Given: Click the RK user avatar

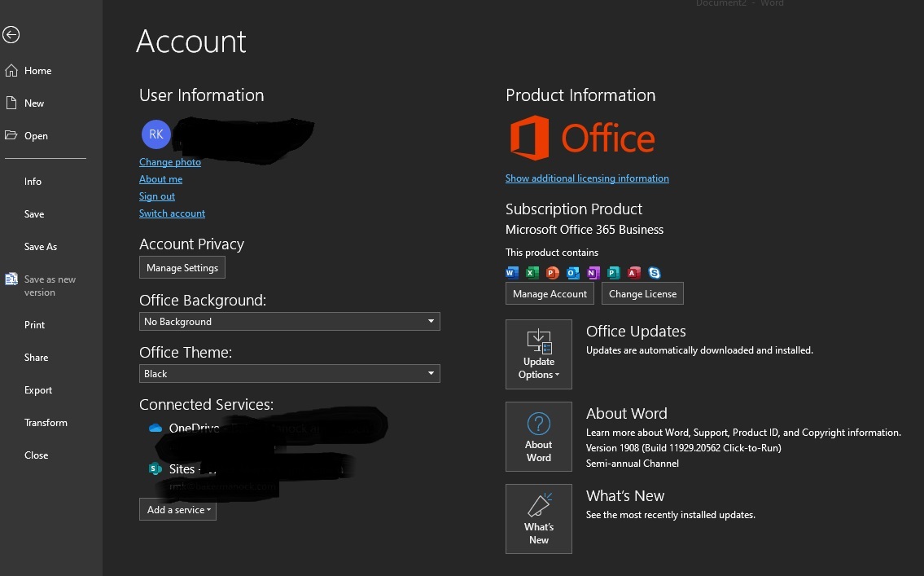Looking at the screenshot, I should pyautogui.click(x=156, y=134).
